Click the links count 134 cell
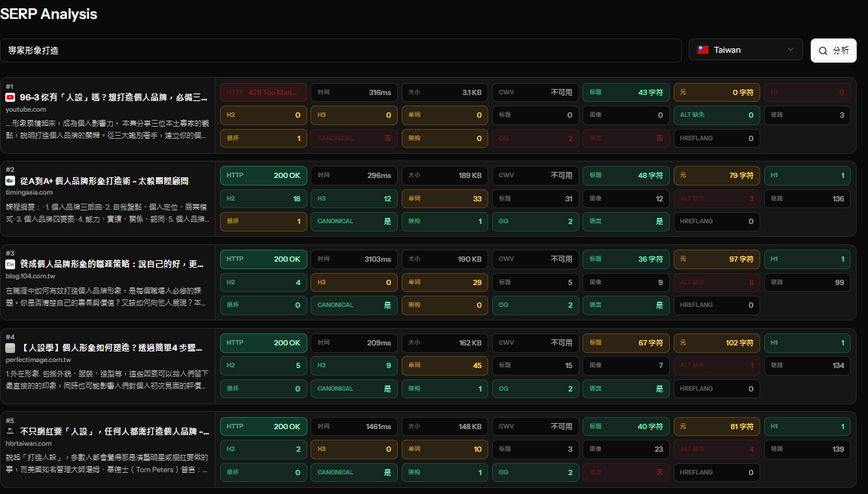Image resolution: width=868 pixels, height=494 pixels. pos(807,366)
